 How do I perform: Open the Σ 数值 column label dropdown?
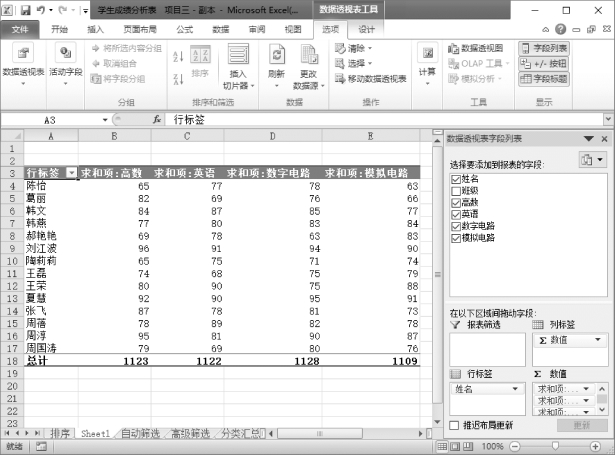(x=598, y=340)
